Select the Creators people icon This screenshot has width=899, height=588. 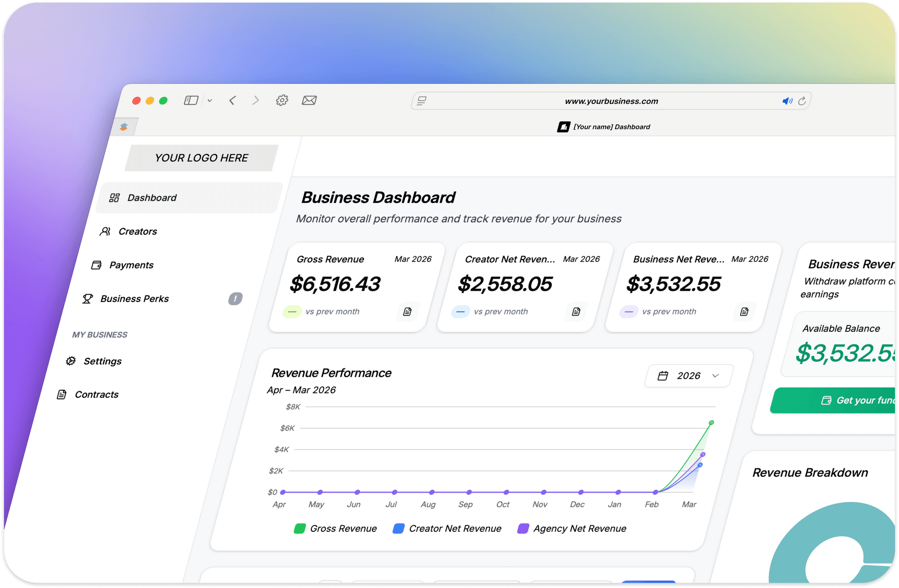coord(106,231)
